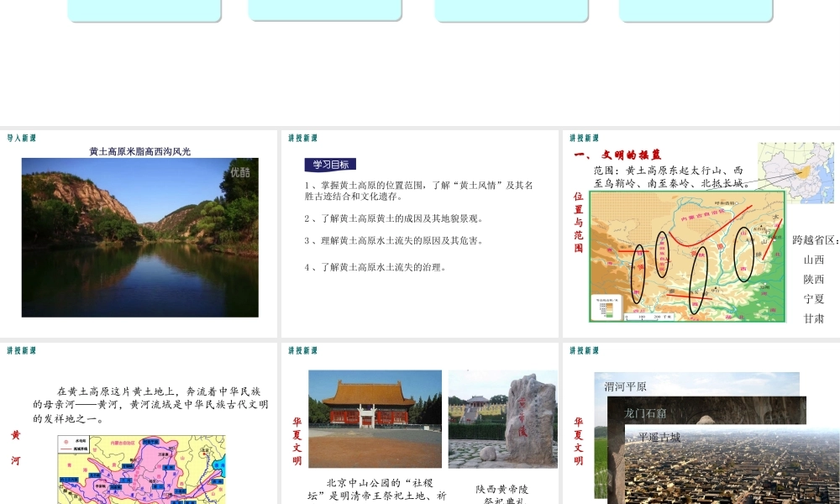
Task: Click the red temple 社稷坛 photo
Action: pyautogui.click(x=375, y=419)
